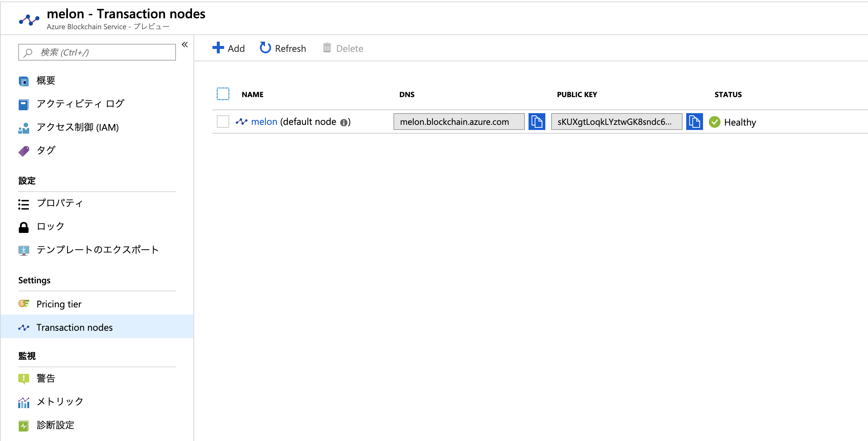Collapse the sidebar with double chevron

tap(185, 45)
